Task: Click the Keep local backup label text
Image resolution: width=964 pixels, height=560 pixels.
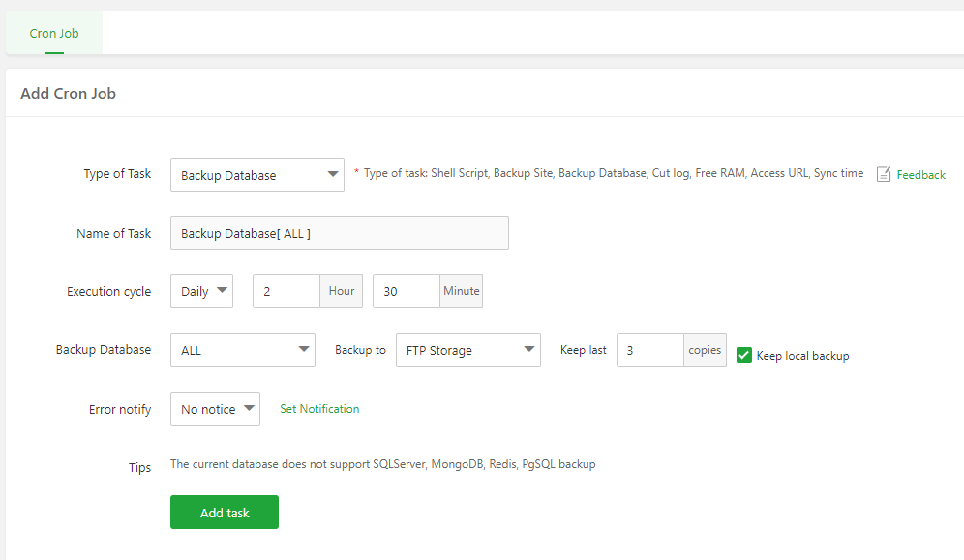Action: pyautogui.click(x=803, y=356)
